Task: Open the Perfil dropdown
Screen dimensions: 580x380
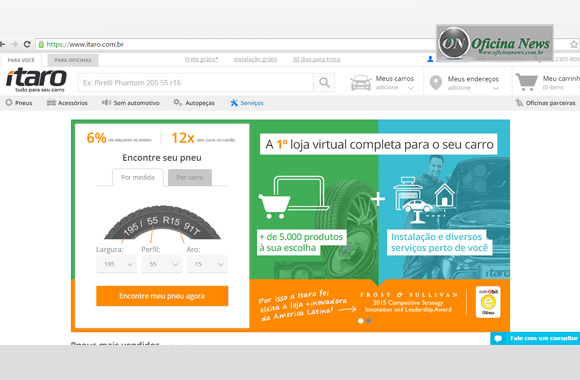Action: tap(162, 264)
